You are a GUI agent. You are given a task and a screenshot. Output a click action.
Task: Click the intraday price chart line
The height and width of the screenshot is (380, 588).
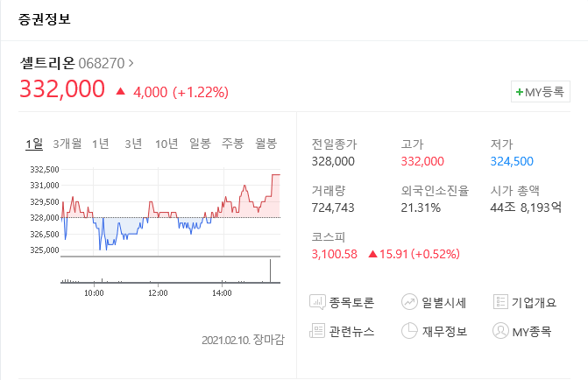coord(170,212)
